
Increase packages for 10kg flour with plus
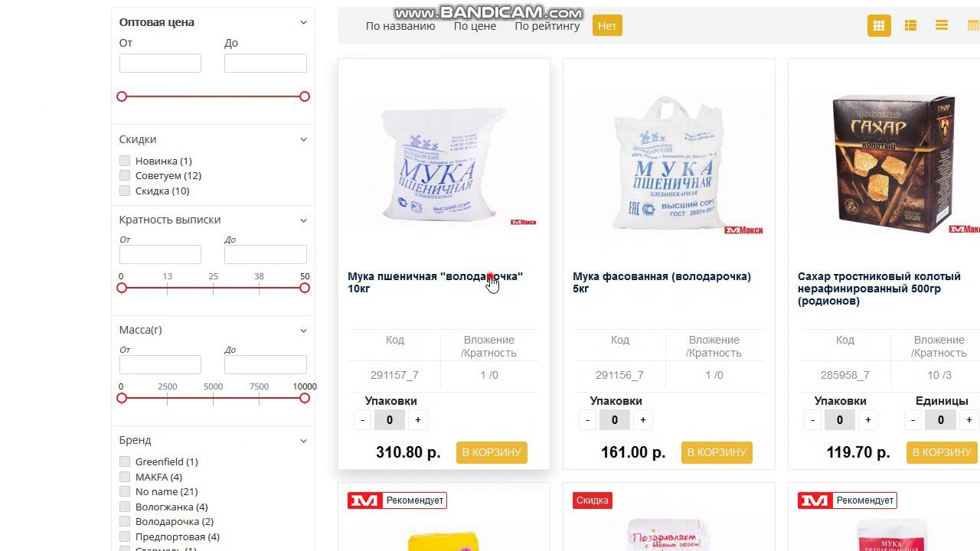tap(417, 419)
